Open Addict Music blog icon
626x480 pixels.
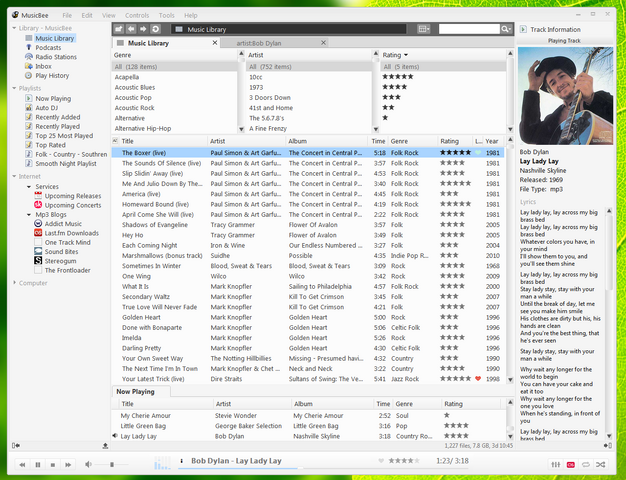(x=38, y=224)
